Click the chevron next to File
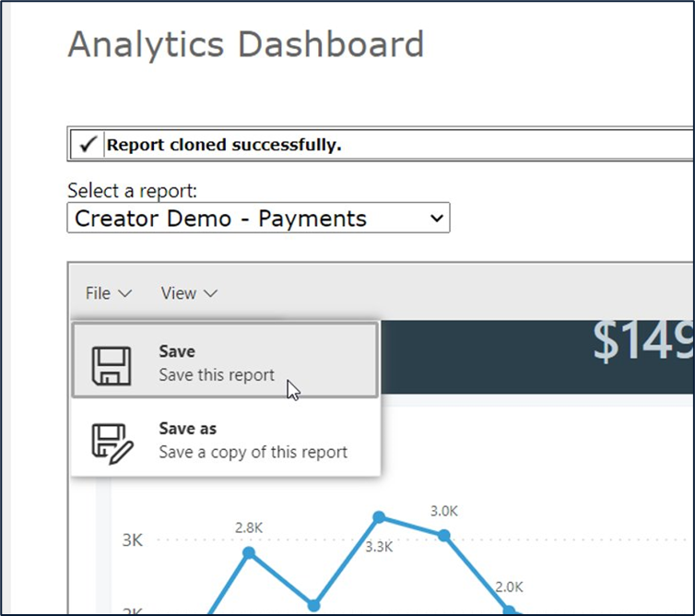Viewport: 695px width, 616px height. 125,293
